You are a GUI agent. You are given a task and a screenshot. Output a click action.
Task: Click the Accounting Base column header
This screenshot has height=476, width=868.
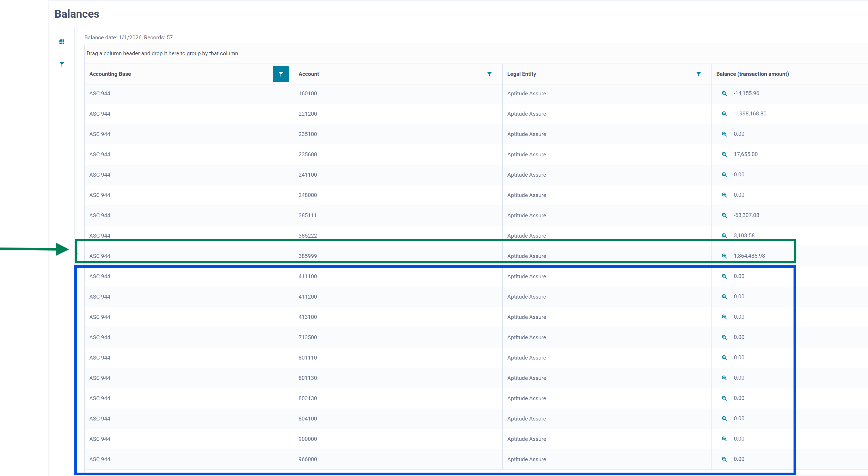[x=110, y=74]
